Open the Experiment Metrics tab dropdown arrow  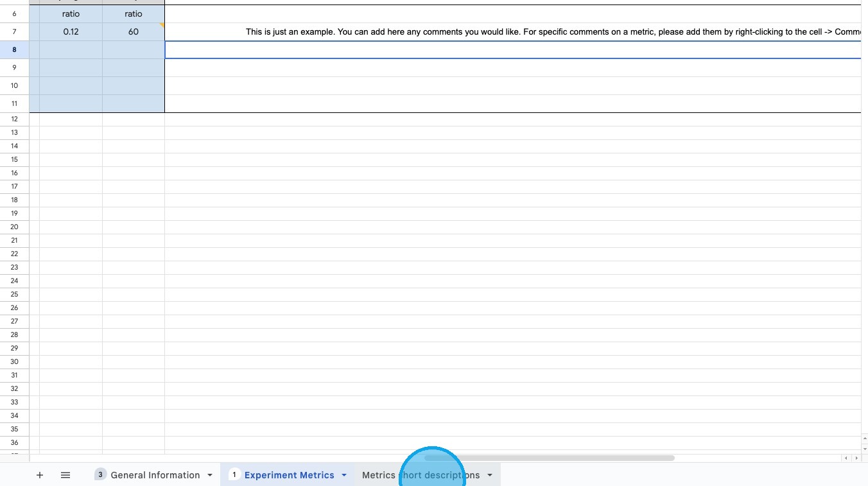pyautogui.click(x=344, y=475)
